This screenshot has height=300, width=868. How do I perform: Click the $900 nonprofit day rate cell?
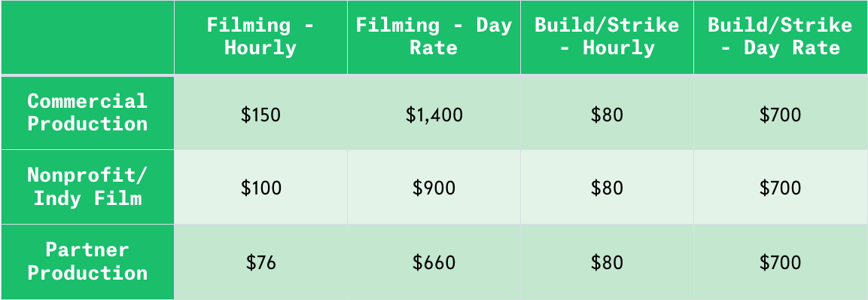[434, 187]
